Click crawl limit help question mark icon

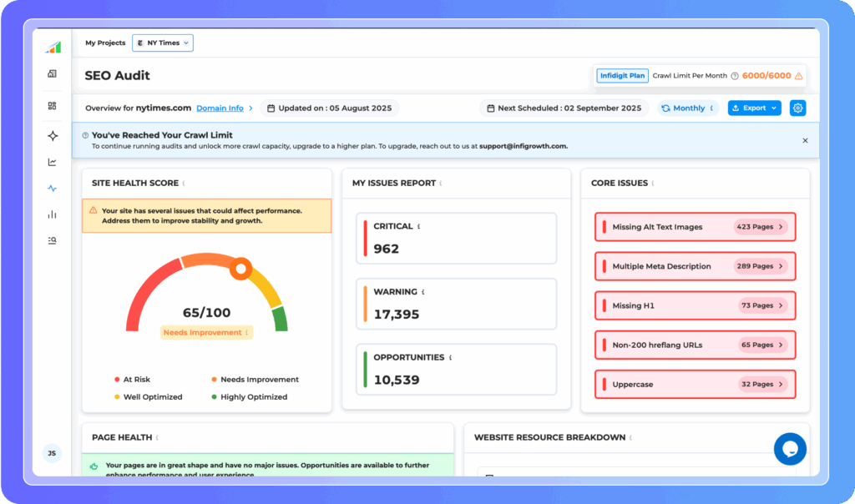735,76
